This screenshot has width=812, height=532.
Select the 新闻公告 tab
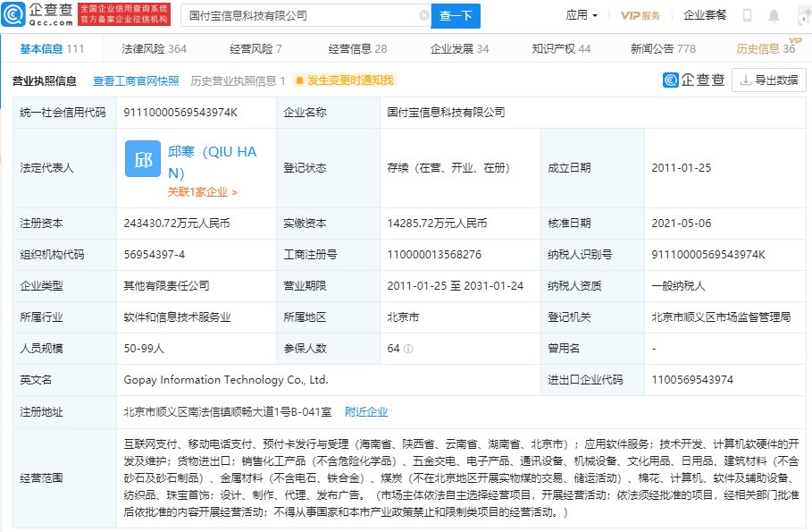pos(663,49)
